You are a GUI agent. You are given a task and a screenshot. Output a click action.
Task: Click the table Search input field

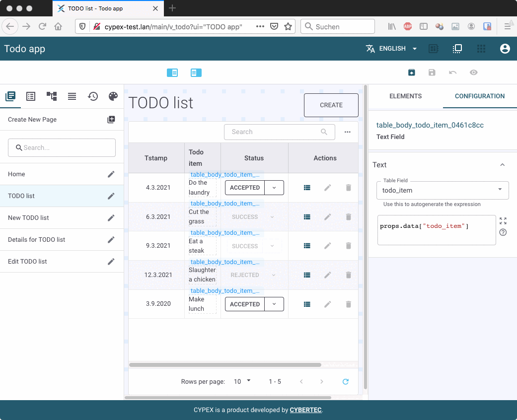point(280,132)
